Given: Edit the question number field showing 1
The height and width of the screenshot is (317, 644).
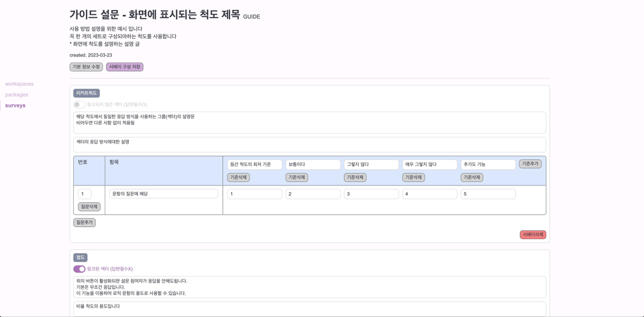Looking at the screenshot, I should [x=85, y=194].
